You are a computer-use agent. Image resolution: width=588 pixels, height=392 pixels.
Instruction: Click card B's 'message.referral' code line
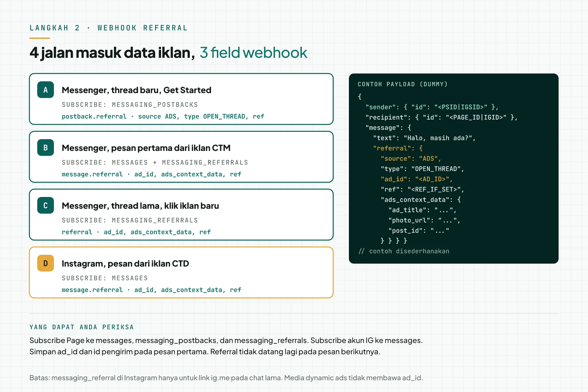pyautogui.click(x=152, y=174)
